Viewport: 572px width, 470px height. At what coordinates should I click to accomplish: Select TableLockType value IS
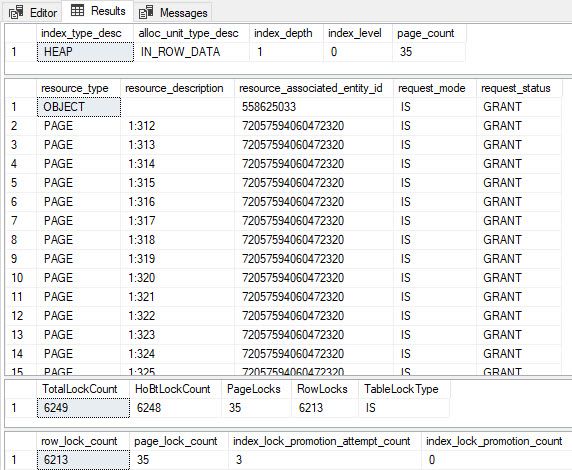click(x=404, y=408)
